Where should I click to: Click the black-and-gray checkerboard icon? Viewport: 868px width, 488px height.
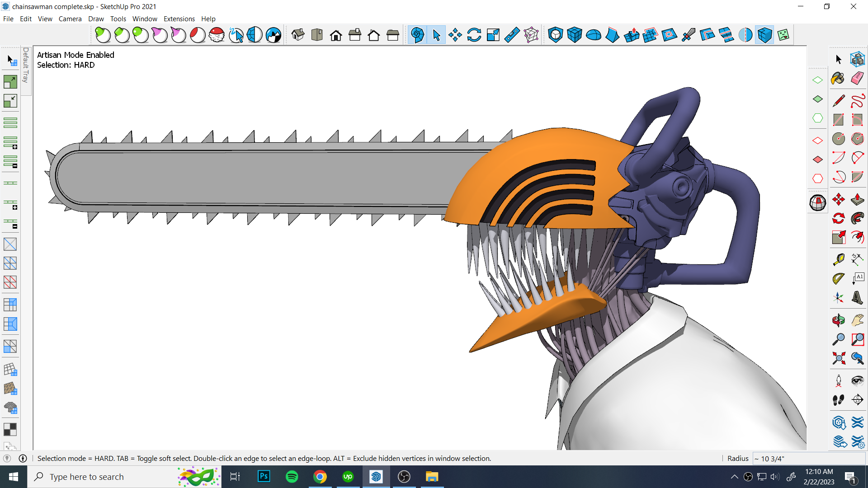[10, 429]
